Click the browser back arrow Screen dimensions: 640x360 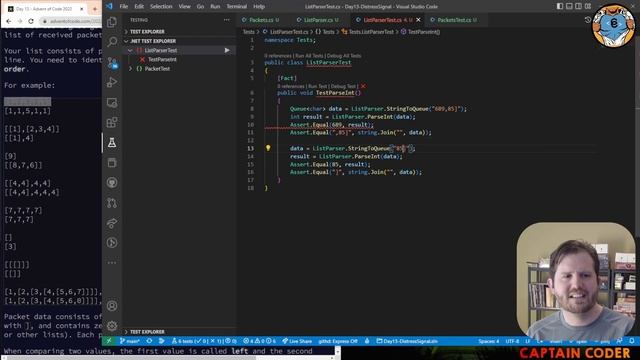pyautogui.click(x=9, y=21)
